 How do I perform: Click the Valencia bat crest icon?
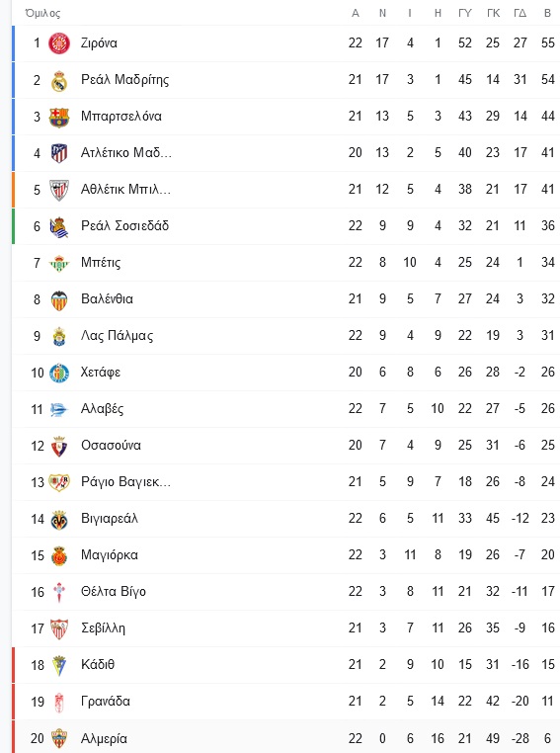tap(59, 299)
